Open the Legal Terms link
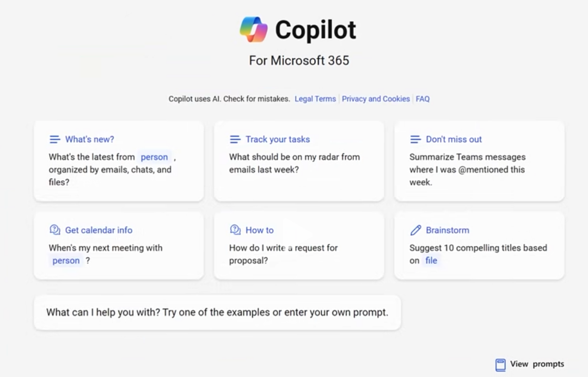 coord(315,99)
